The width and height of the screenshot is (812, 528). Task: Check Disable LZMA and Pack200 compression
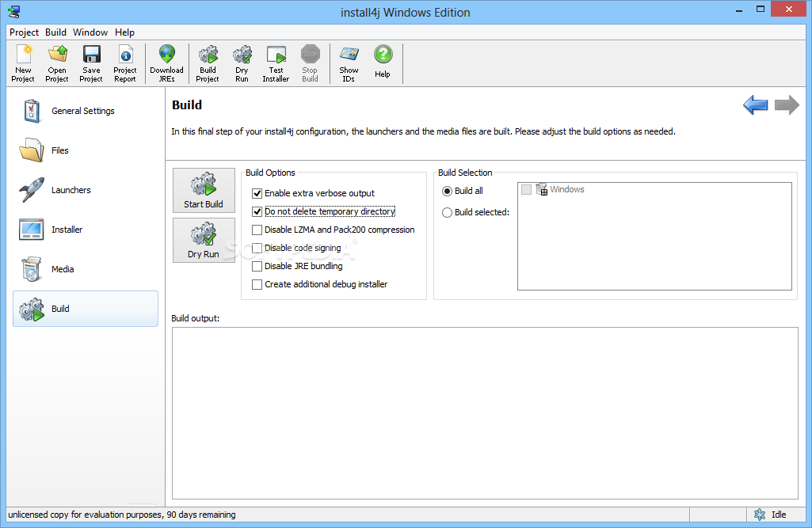tap(257, 230)
